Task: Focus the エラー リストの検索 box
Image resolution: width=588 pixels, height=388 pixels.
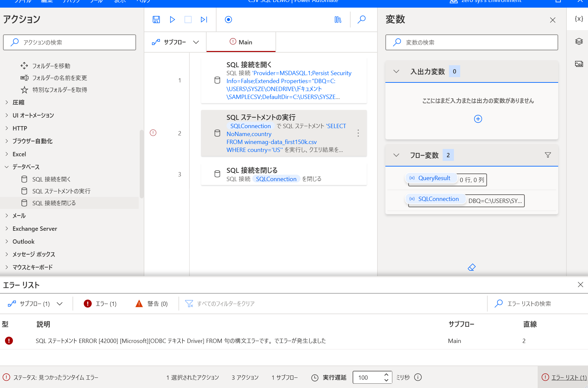Action: [537, 304]
